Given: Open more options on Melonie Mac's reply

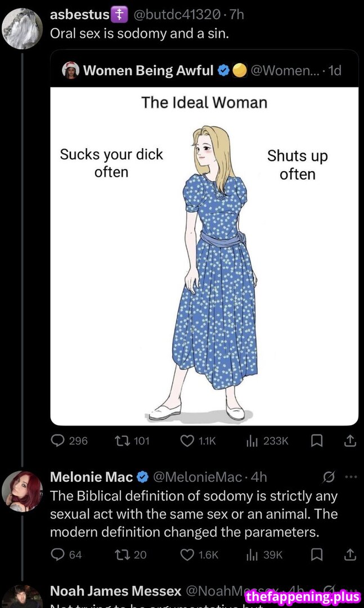Looking at the screenshot, I should pyautogui.click(x=350, y=477).
